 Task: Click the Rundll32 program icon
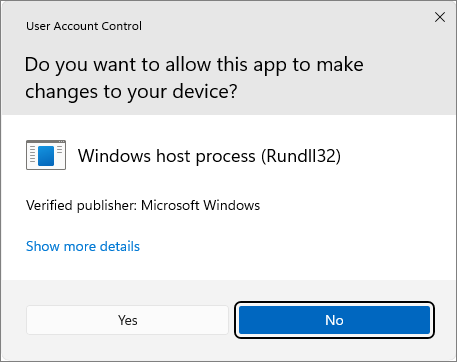pos(46,155)
